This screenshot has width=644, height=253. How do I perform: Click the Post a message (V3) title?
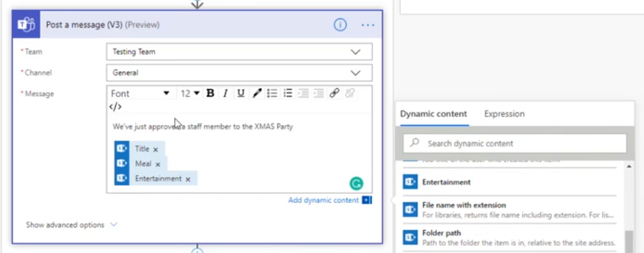pyautogui.click(x=84, y=25)
